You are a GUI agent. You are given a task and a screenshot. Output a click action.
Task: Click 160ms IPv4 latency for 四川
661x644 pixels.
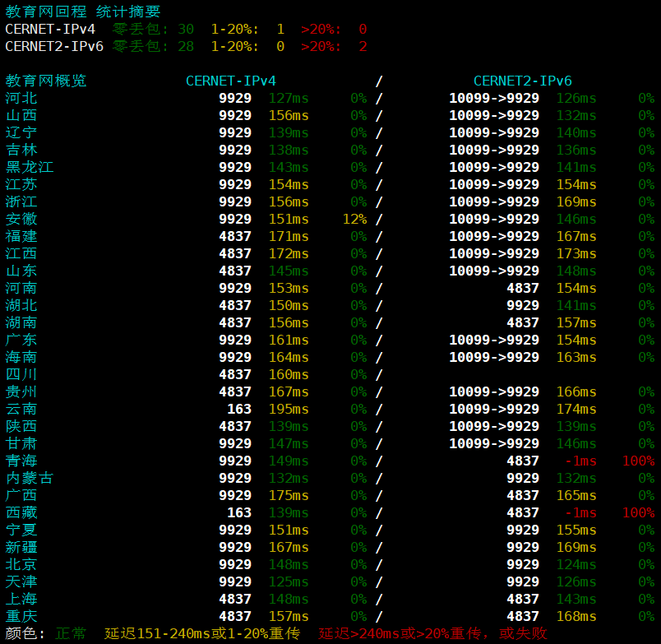coord(289,375)
